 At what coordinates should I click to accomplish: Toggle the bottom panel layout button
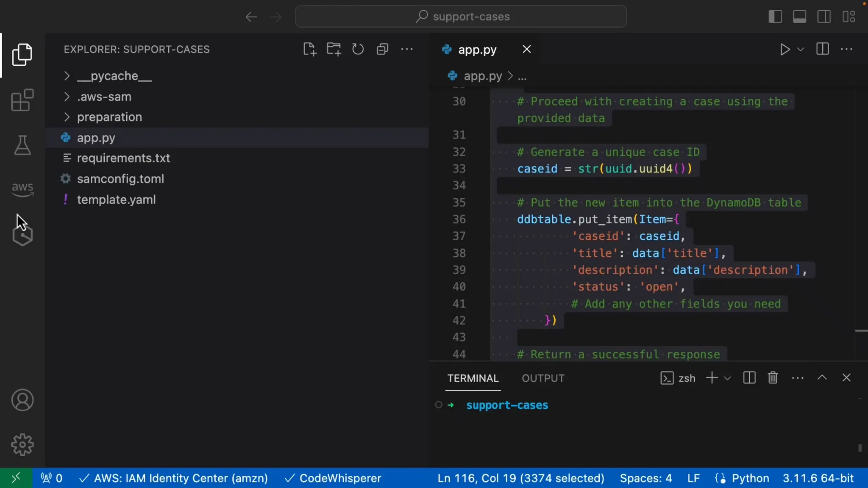[x=799, y=17]
